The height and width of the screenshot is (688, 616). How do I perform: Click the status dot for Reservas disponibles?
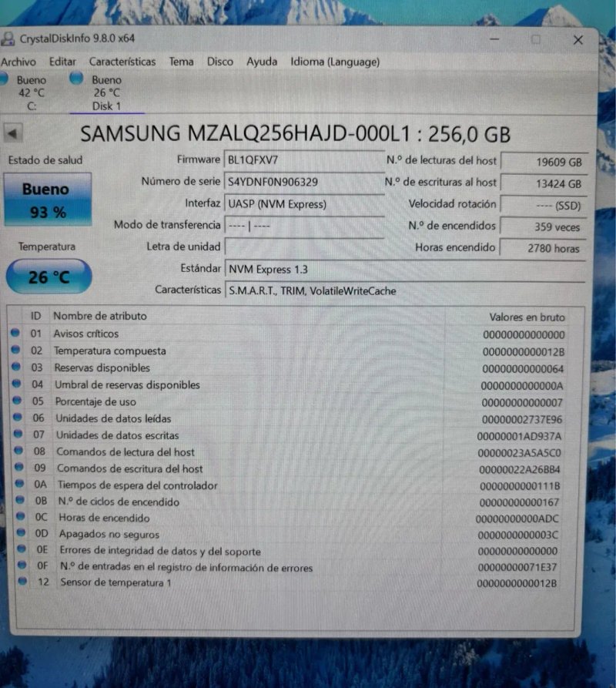coord(16,367)
